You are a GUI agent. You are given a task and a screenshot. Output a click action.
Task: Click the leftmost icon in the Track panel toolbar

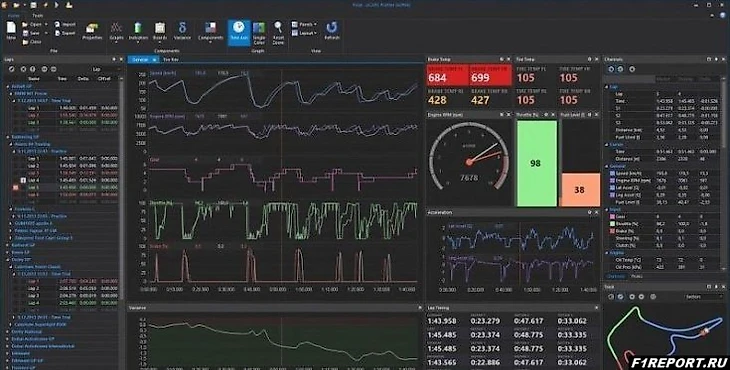(x=611, y=296)
